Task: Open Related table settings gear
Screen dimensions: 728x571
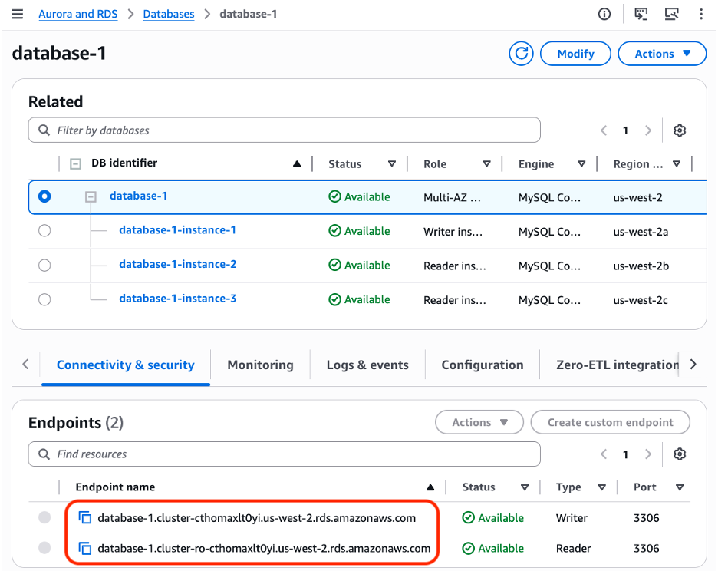Action: coord(680,130)
